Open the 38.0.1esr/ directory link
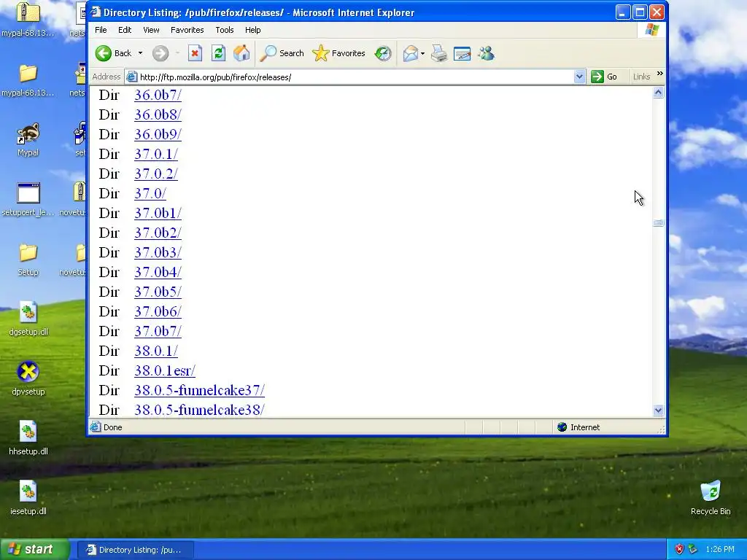Viewport: 747px width, 560px height. (x=165, y=370)
